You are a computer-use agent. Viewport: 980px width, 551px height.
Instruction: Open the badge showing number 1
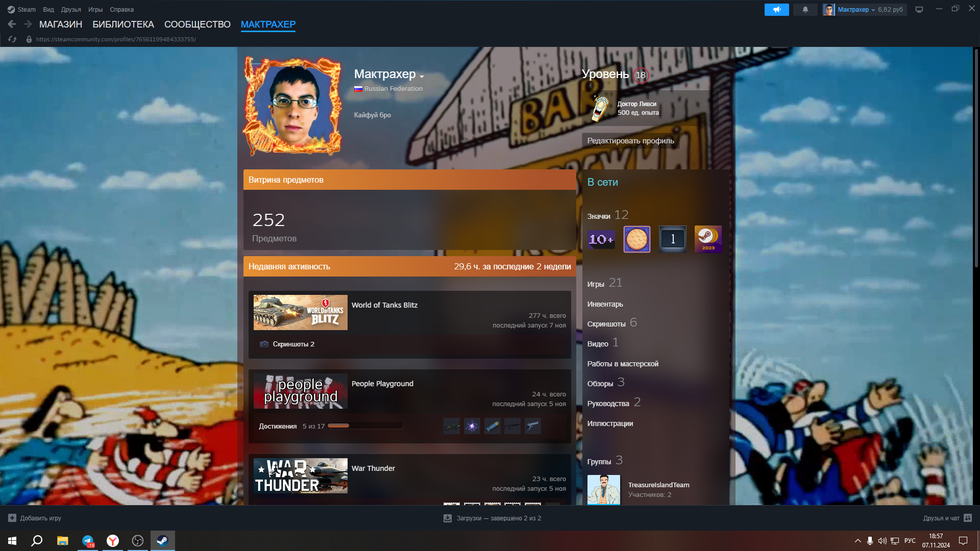click(x=673, y=239)
